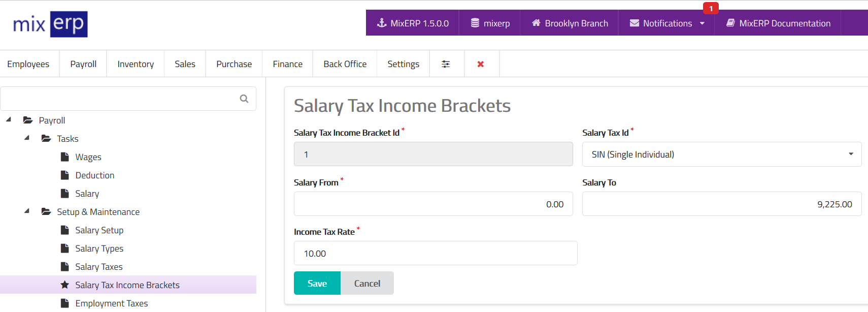Open MixERP Documentation book link

pyautogui.click(x=778, y=23)
